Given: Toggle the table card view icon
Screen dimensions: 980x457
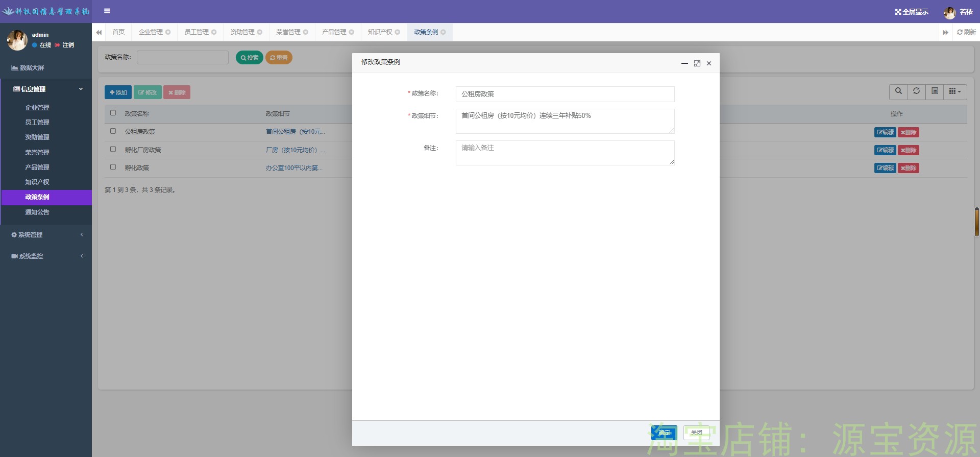Looking at the screenshot, I should tap(935, 91).
